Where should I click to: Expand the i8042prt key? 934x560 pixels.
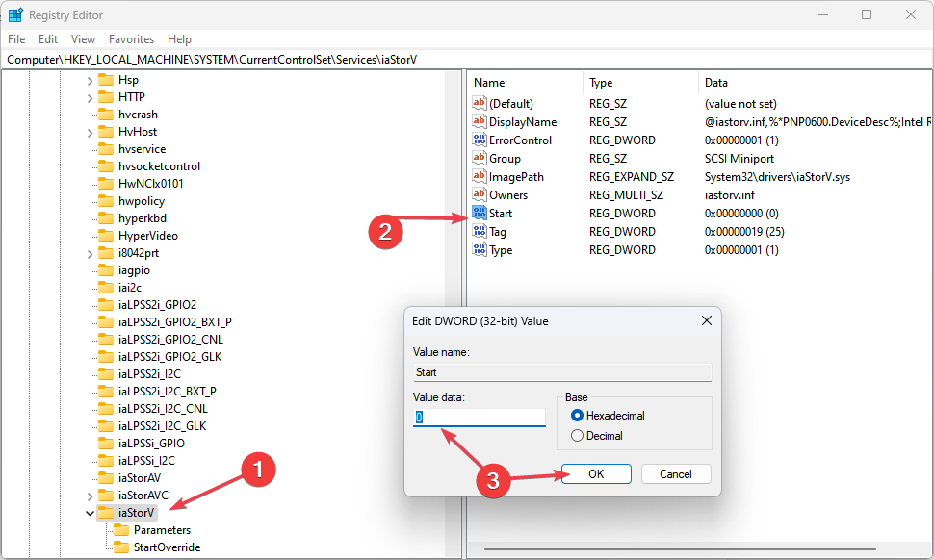[x=90, y=253]
